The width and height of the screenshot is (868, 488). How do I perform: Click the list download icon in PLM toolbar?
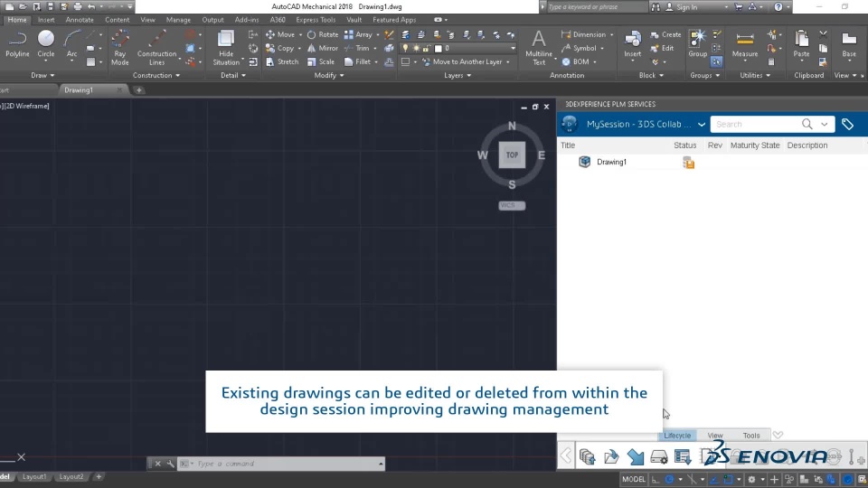[x=683, y=457]
